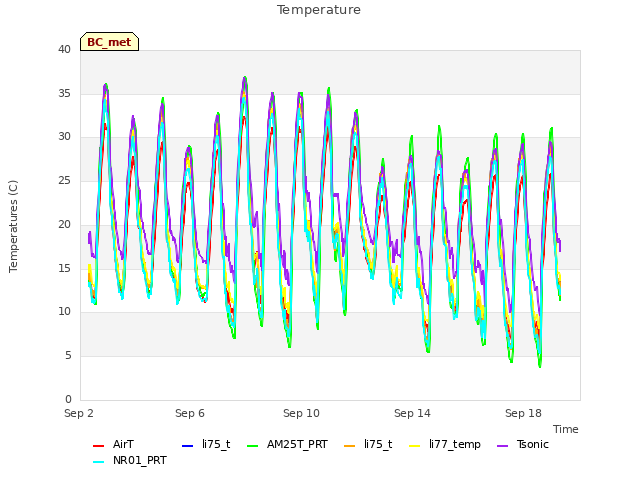
Task: Click the 30 y-axis tick label
Action: [x=64, y=137]
